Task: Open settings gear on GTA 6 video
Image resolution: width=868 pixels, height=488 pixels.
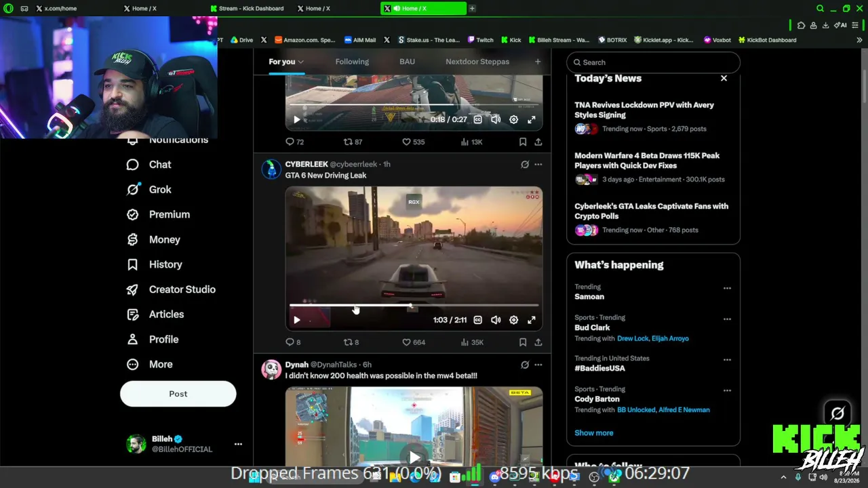Action: click(513, 320)
